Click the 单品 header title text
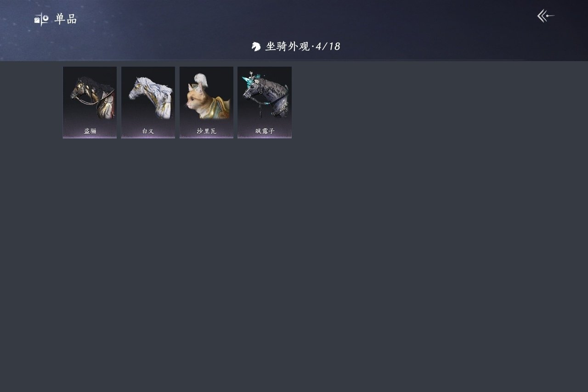This screenshot has height=392, width=588. [65, 19]
